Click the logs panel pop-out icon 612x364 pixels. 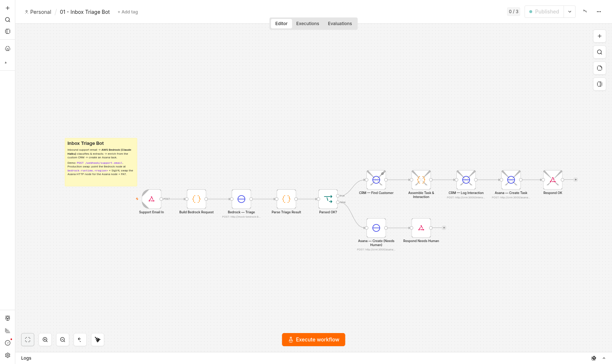pos(594,358)
